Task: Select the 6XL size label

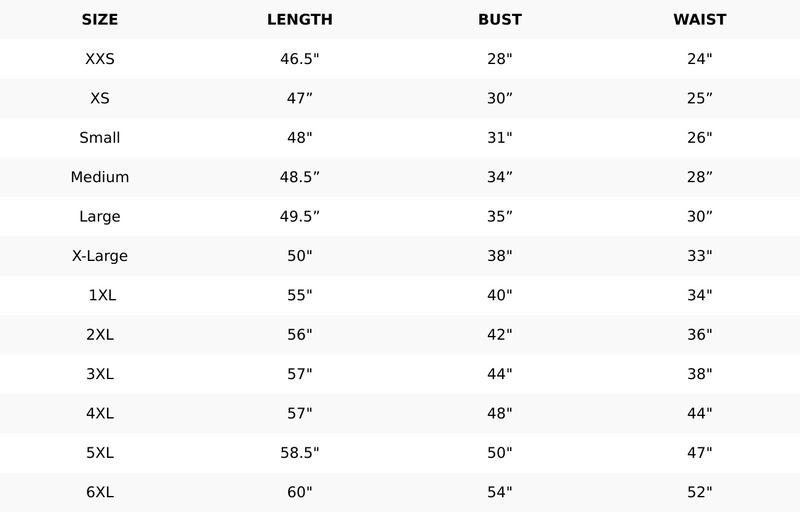Action: 100,492
